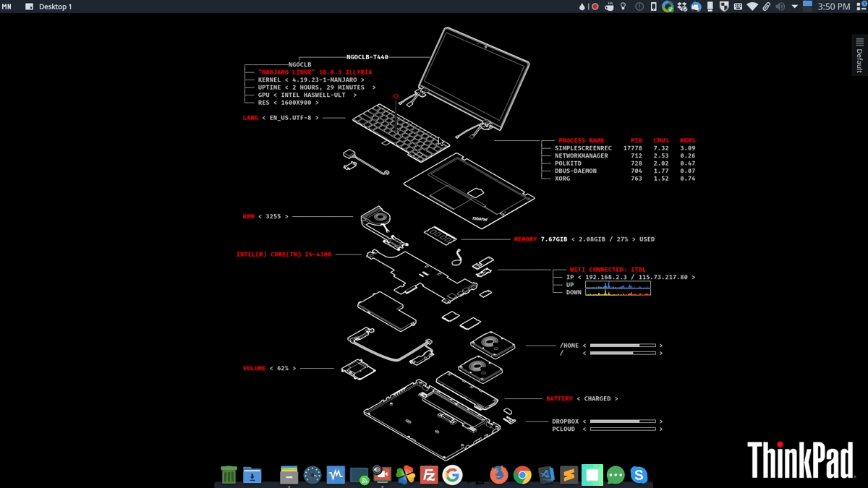The height and width of the screenshot is (488, 868).
Task: Open the Wi-Fi network tray icon
Action: tap(752, 7)
